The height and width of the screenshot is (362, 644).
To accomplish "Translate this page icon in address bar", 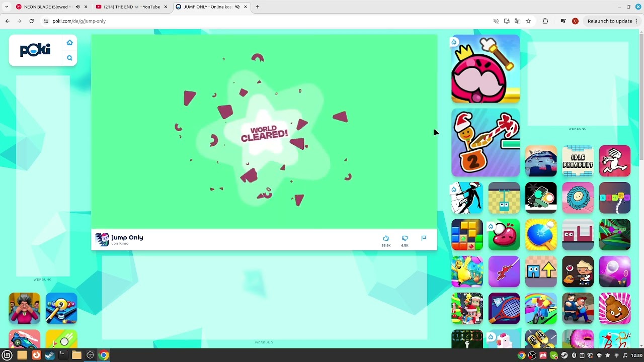I will tap(517, 21).
